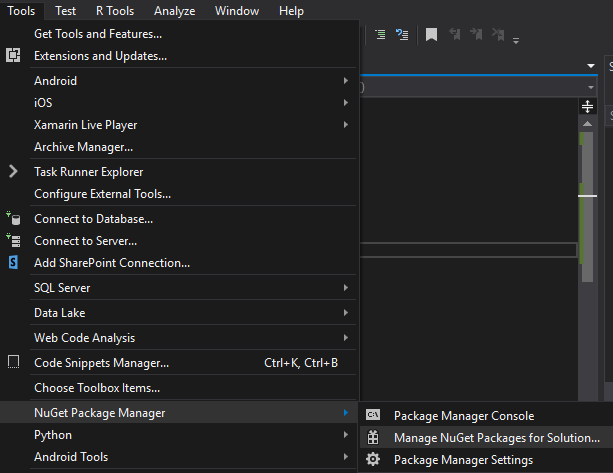Viewport: 613px width, 473px height.
Task: Open the document tab list dropdown arrow
Action: click(591, 66)
